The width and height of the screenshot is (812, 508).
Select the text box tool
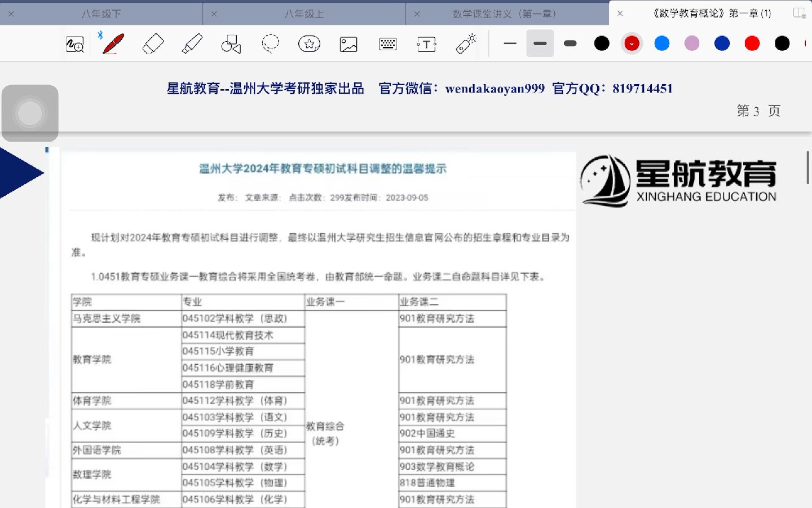click(x=426, y=44)
